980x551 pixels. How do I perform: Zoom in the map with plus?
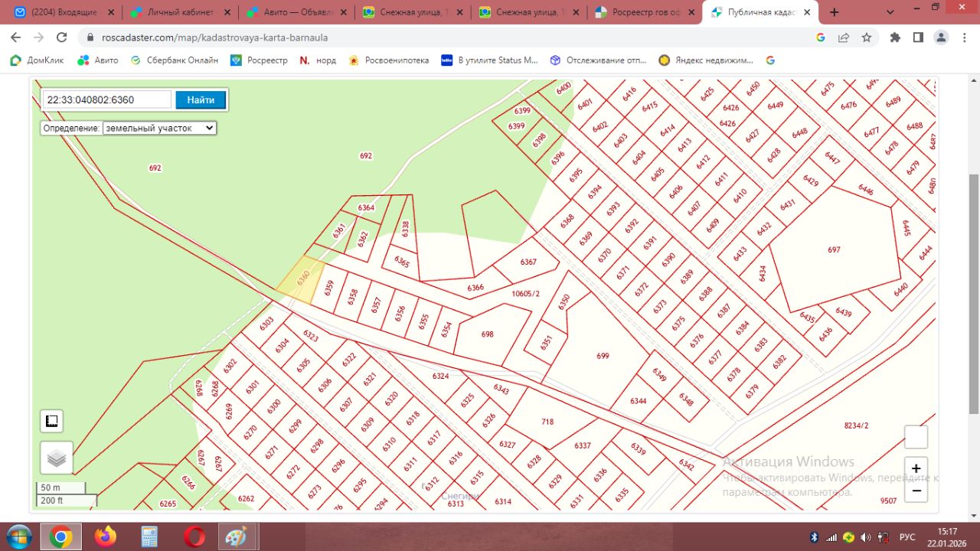tap(916, 468)
